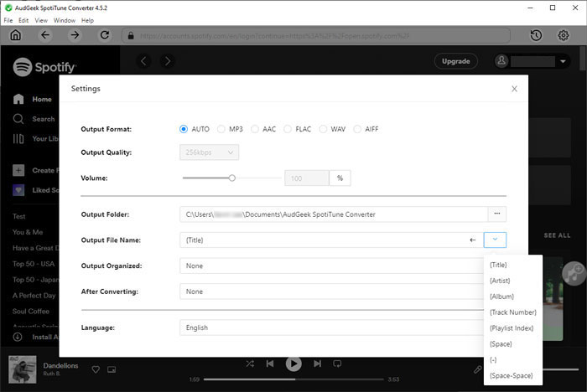Open Language dropdown
The height and width of the screenshot is (392, 587).
click(x=332, y=328)
